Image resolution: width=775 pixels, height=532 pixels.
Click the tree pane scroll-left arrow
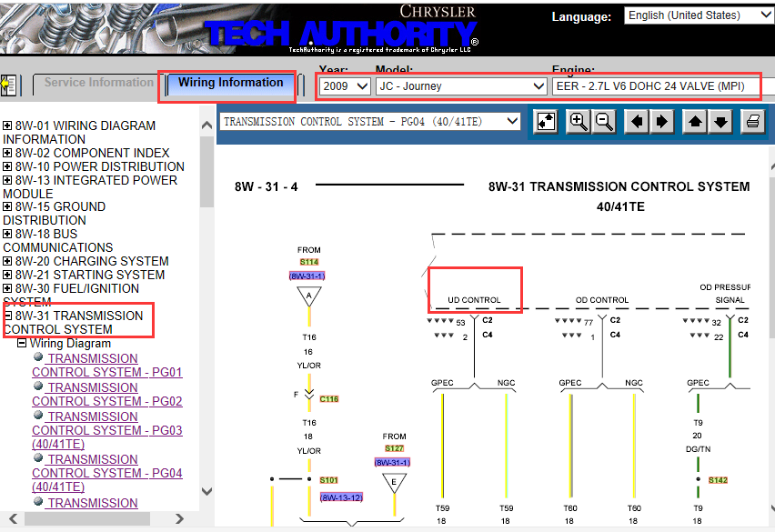[14, 518]
